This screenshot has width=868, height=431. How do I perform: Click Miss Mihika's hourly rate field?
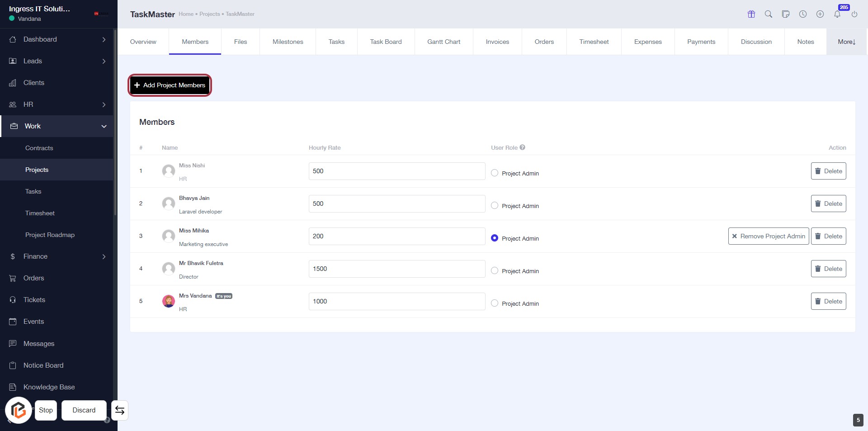pyautogui.click(x=396, y=236)
